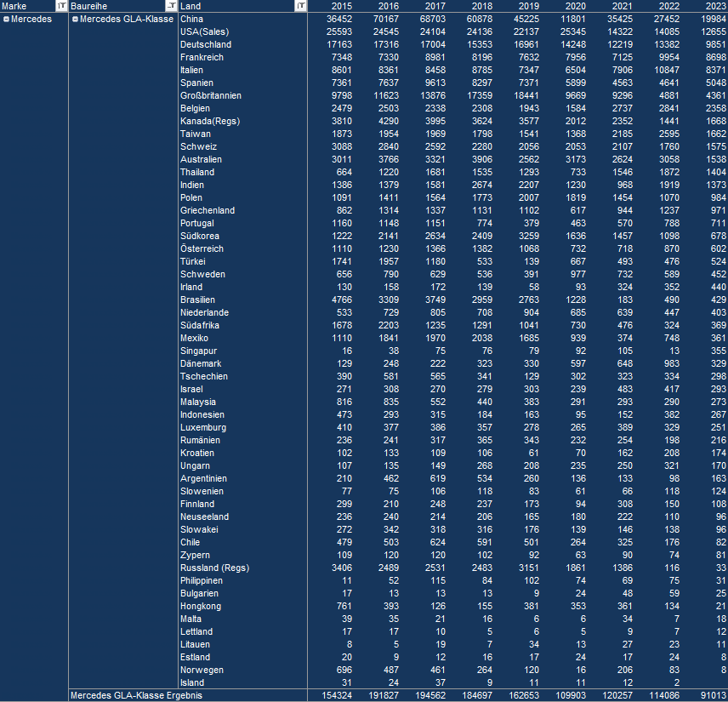Viewport: 728px width, 702px height.
Task: Click the Finnland row label
Action: pyautogui.click(x=197, y=505)
